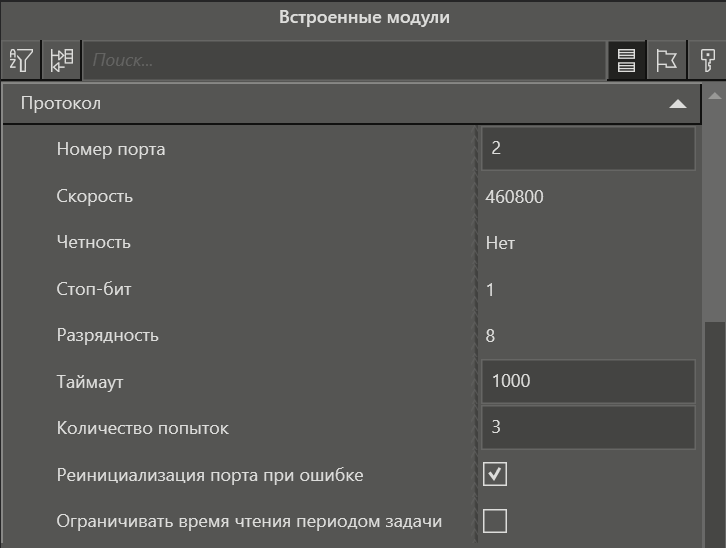Select the Разрядность label

click(x=107, y=336)
